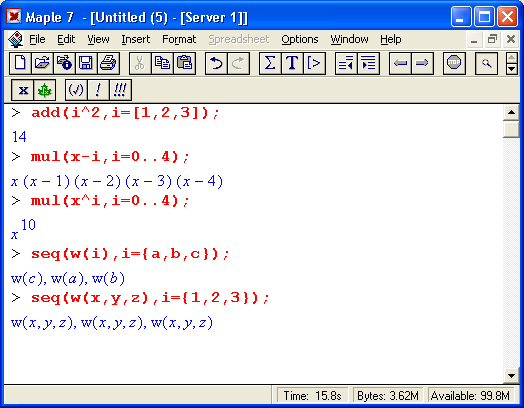Print the worksheet using the printer icon
Screen dimensions: 524x408
tap(108, 63)
